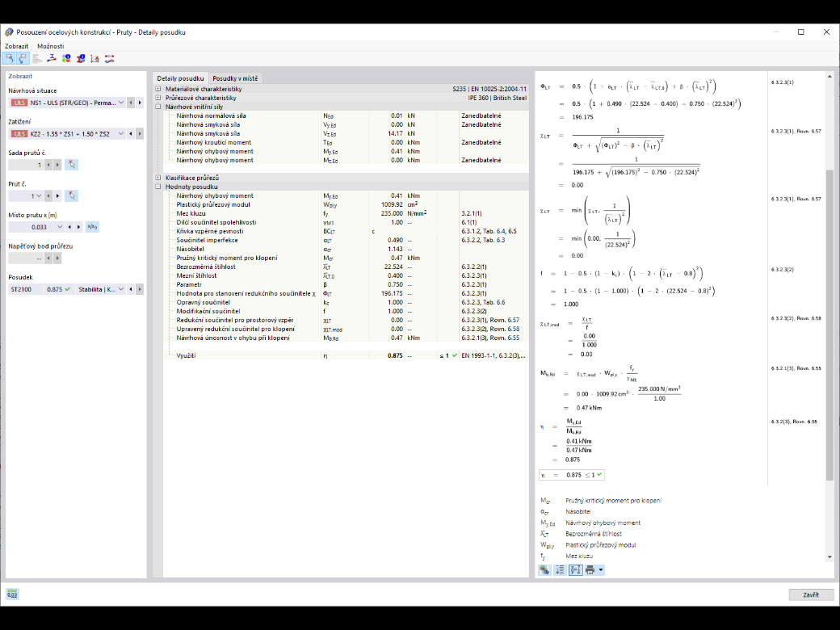This screenshot has height=630, width=840.
Task: Open the Zobrazit menu
Action: [x=17, y=46]
